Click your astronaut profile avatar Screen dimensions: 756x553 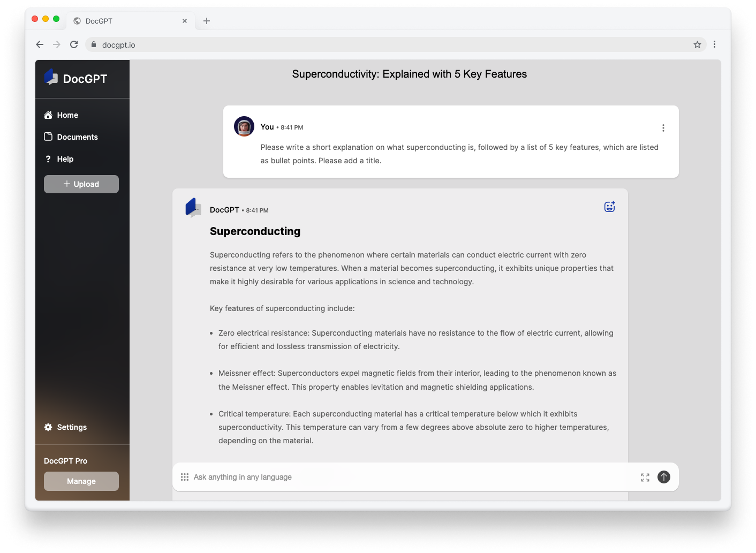(x=244, y=126)
